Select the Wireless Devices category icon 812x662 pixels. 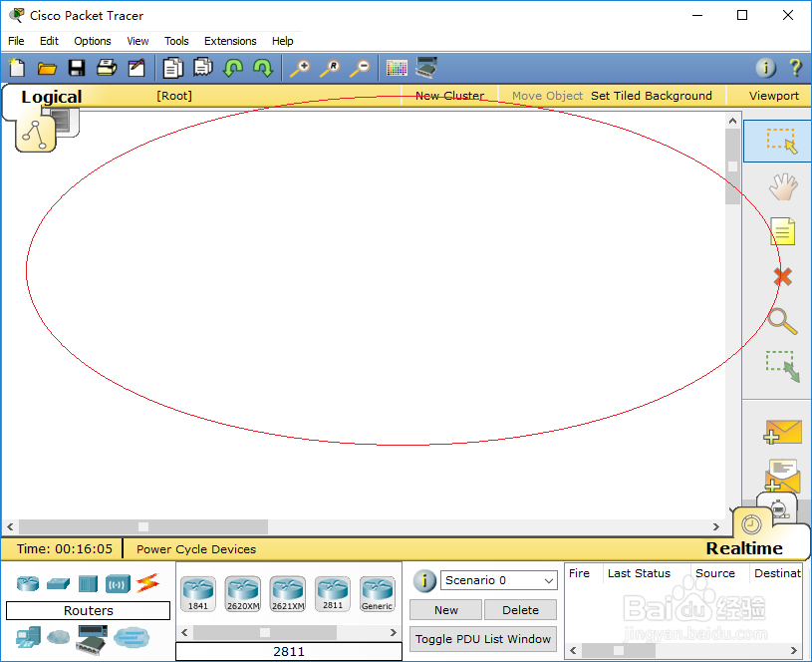point(119,584)
